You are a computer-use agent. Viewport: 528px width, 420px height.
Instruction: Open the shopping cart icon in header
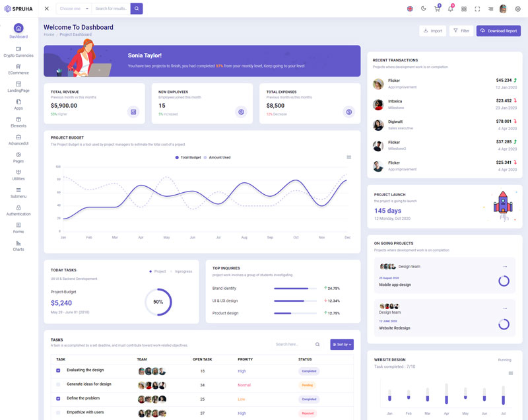click(436, 9)
